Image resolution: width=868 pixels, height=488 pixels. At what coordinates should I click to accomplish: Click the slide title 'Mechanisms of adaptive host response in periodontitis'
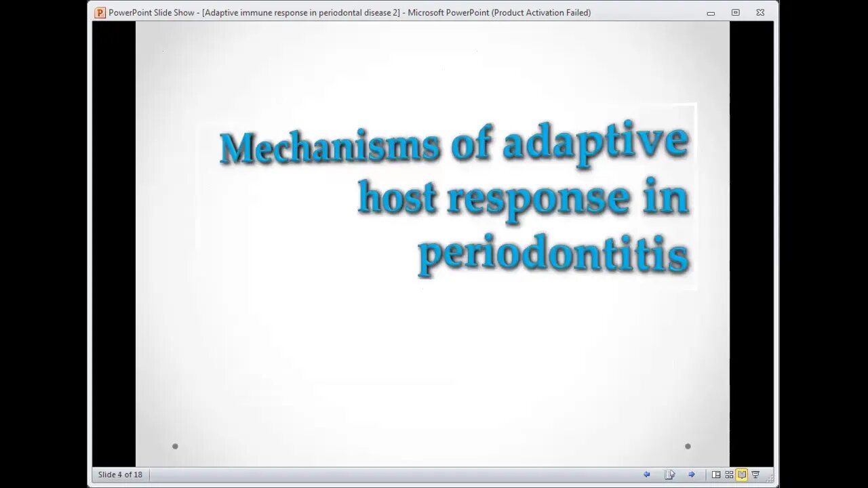(454, 199)
